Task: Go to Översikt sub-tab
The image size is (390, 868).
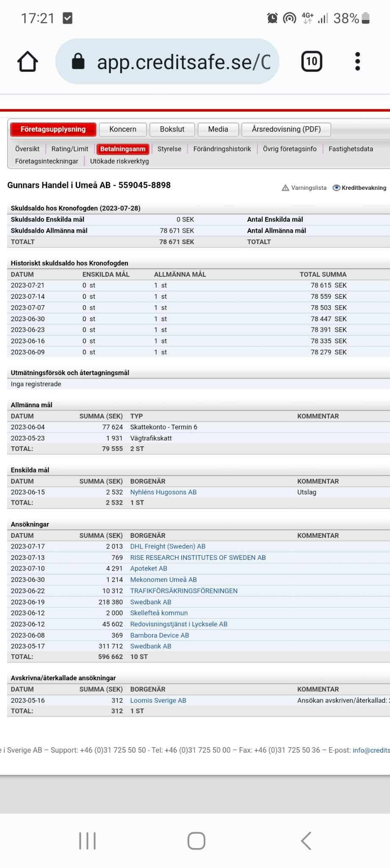Action: pos(27,149)
